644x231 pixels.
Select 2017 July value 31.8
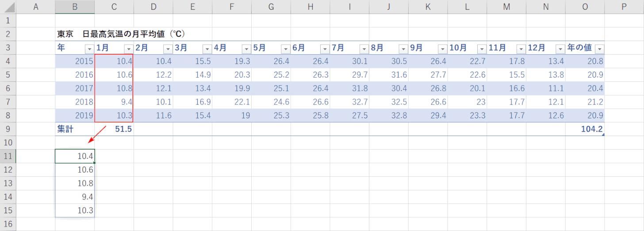click(349, 88)
